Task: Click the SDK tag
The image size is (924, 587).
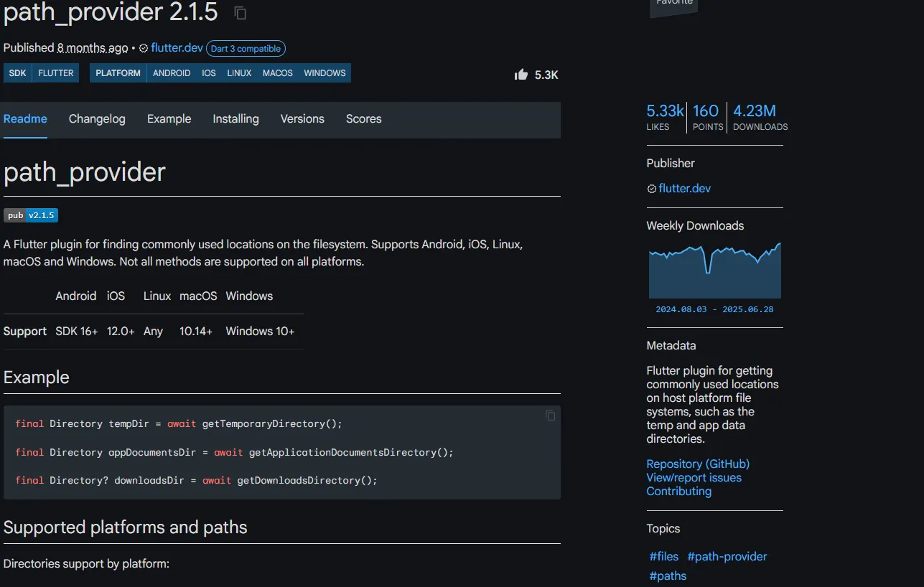Action: click(x=18, y=73)
